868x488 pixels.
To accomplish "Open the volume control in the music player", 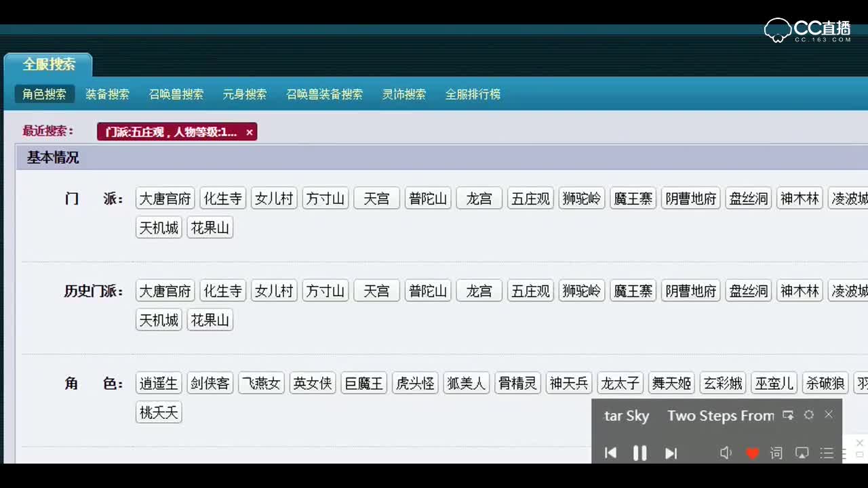I will point(726,453).
